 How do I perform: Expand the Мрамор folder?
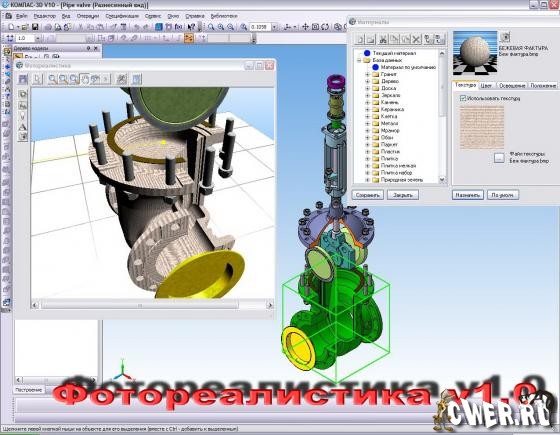click(367, 130)
